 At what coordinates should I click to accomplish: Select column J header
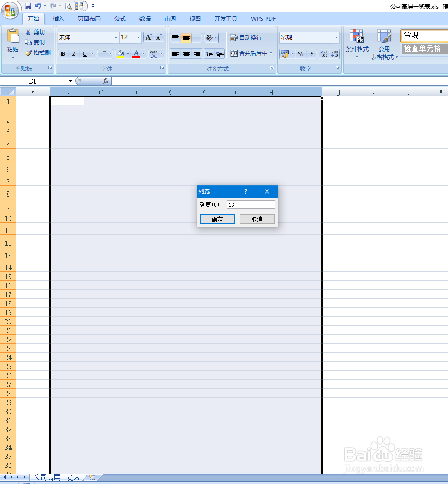339,92
